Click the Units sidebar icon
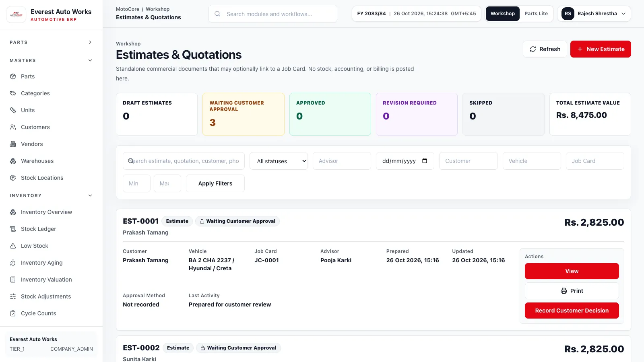This screenshot has width=644, height=362. point(13,110)
